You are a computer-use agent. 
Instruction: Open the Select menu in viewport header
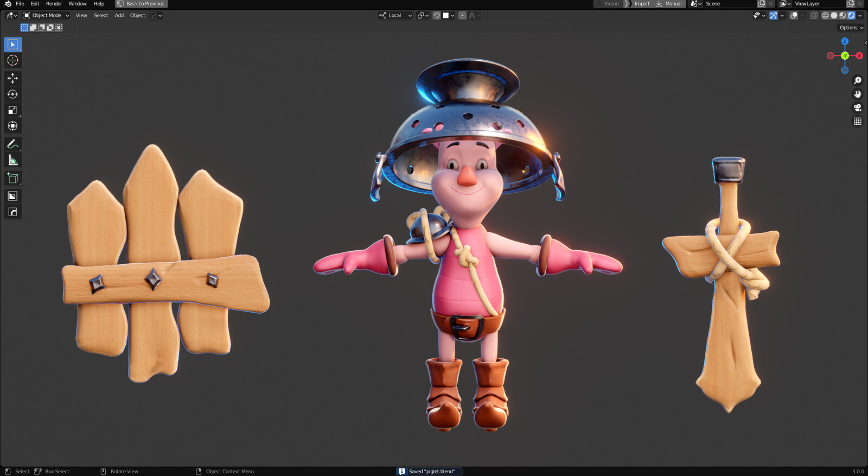point(101,16)
